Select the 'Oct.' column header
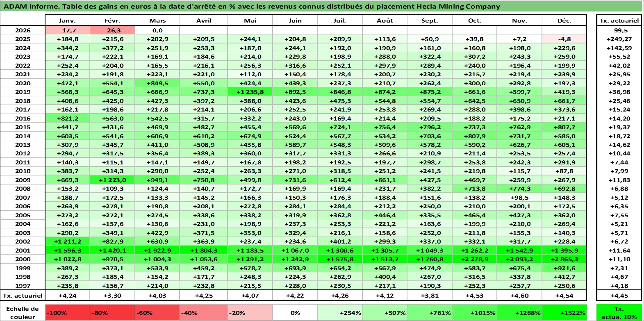The width and height of the screenshot is (644, 321). coord(475,20)
